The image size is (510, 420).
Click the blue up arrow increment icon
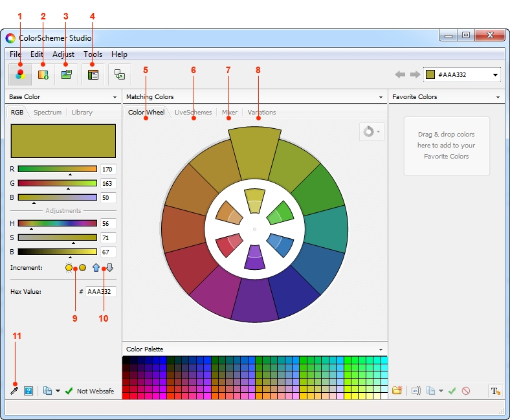96,267
